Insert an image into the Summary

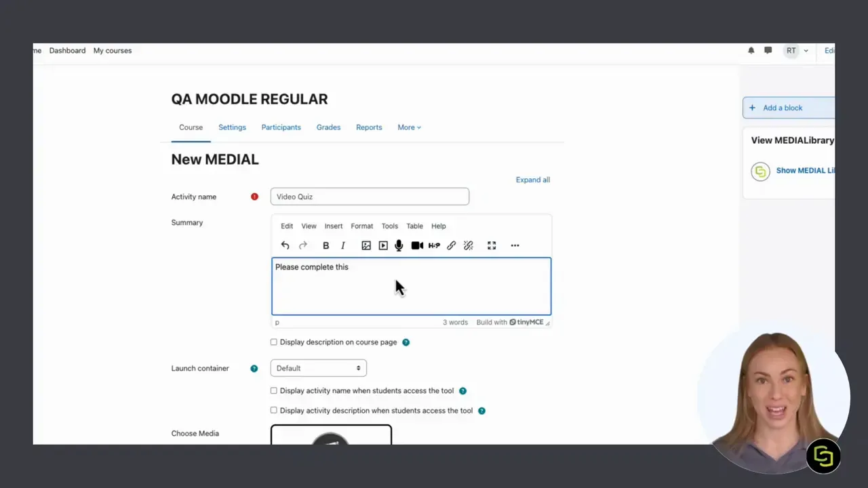tap(366, 245)
